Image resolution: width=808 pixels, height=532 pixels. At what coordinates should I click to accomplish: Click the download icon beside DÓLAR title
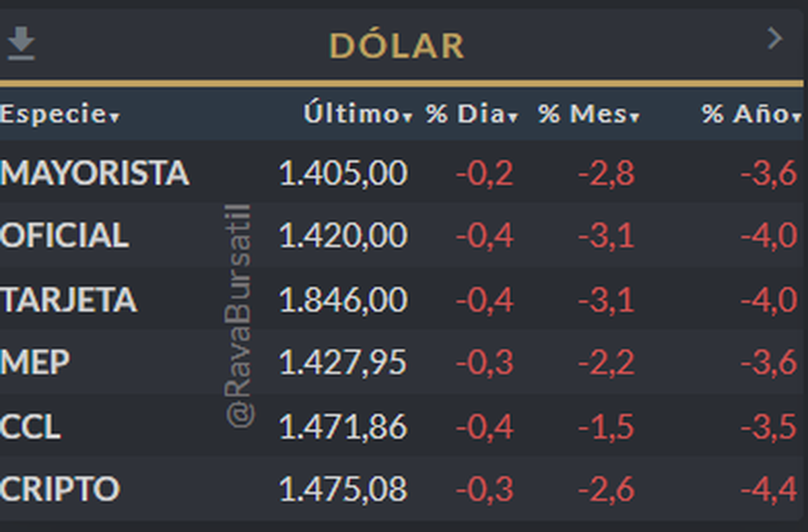point(21,43)
